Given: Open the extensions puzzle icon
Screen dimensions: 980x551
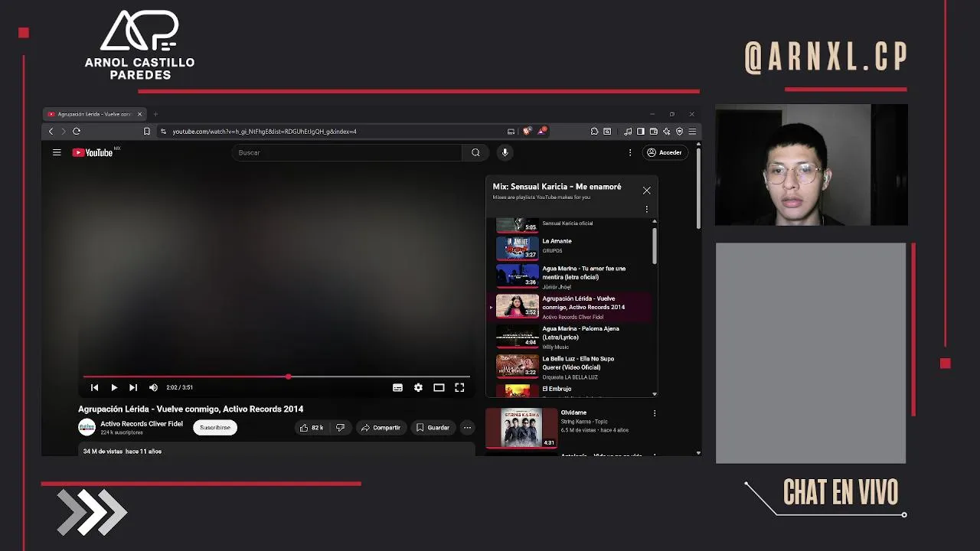Looking at the screenshot, I should 594,132.
